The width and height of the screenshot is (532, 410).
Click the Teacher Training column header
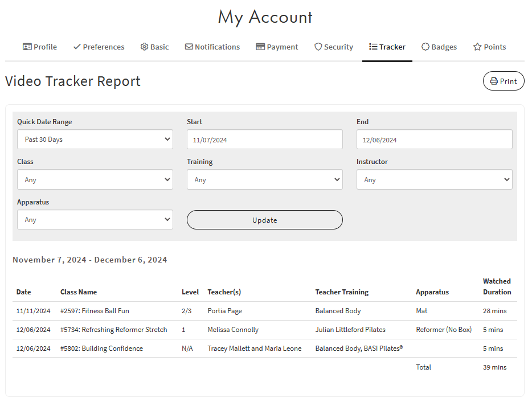[x=342, y=292]
